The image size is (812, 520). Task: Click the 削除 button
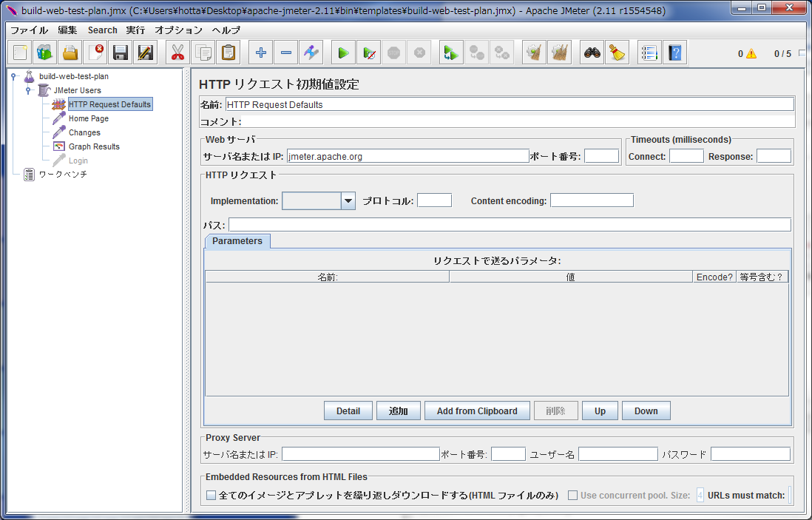[555, 411]
